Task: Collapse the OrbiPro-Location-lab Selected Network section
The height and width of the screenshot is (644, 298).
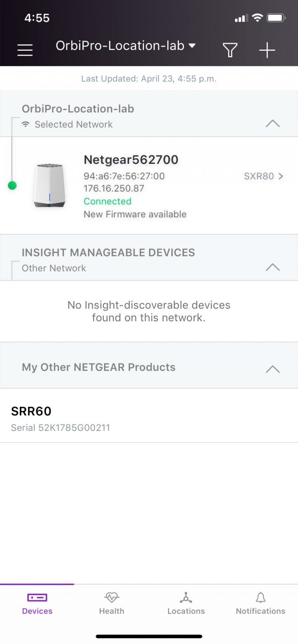Action: [273, 124]
